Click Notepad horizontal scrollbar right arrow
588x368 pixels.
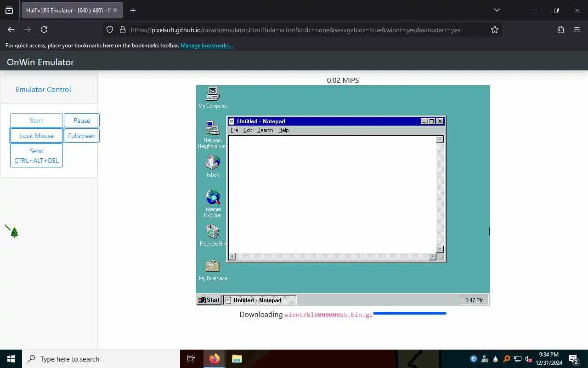point(433,257)
